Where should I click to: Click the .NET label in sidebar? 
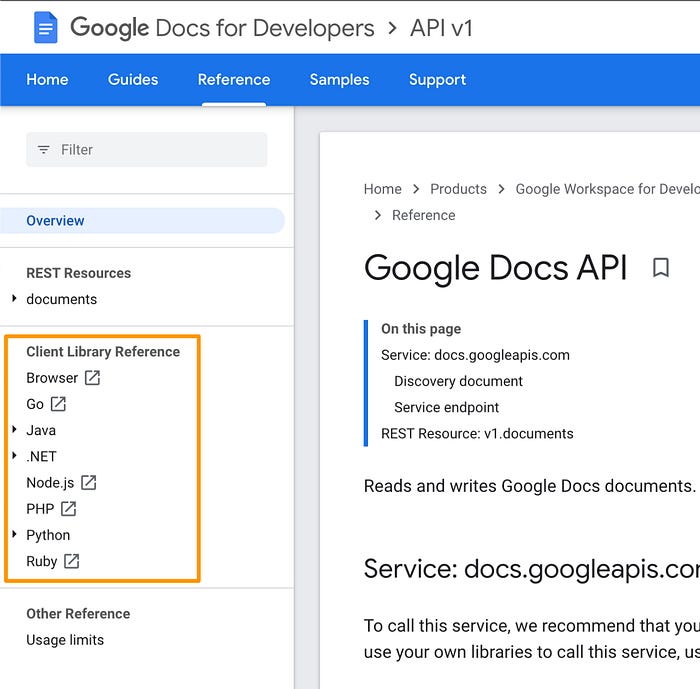[x=42, y=456]
